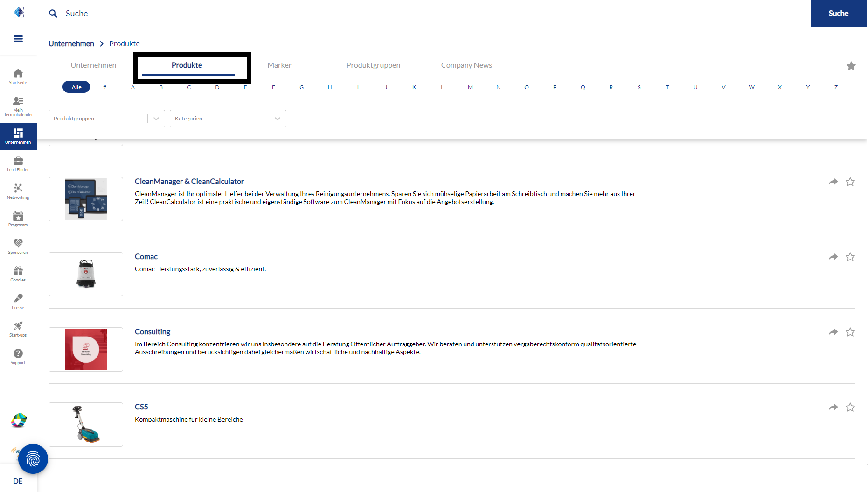
Task: Share the Comac product
Action: pyautogui.click(x=833, y=257)
